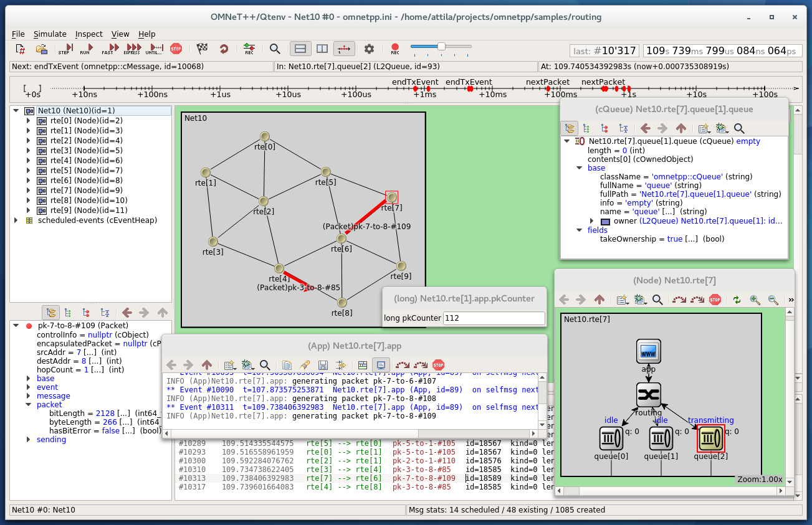Collapse Net10 (Net10)(id=1) root tree node
This screenshot has height=525, width=812.
pyautogui.click(x=16, y=111)
